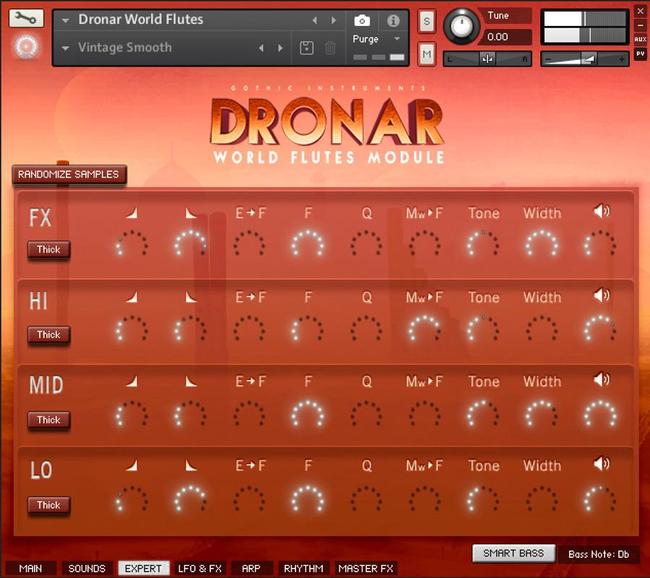650x578 pixels.
Task: Click HI row Mw to F knob
Action: [x=424, y=328]
